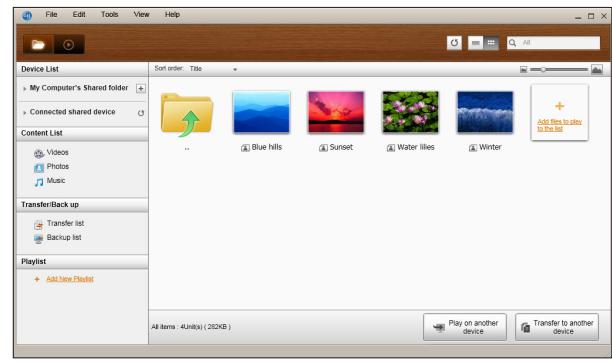Click the Transfer list icon
Viewport: 612px width, 362px height.
pos(38,225)
